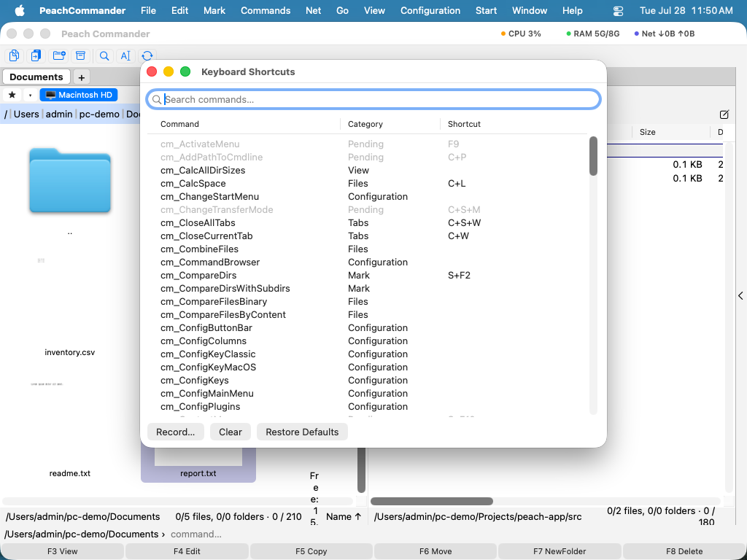747x560 pixels.
Task: Click the magnifier search toolbar icon
Action: 104,55
